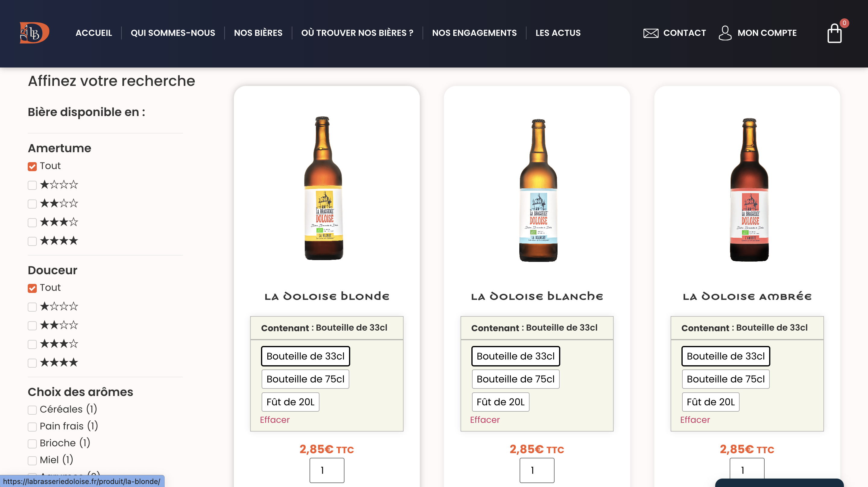The width and height of the screenshot is (868, 487).
Task: Open Les Actus menu item
Action: pyautogui.click(x=558, y=33)
